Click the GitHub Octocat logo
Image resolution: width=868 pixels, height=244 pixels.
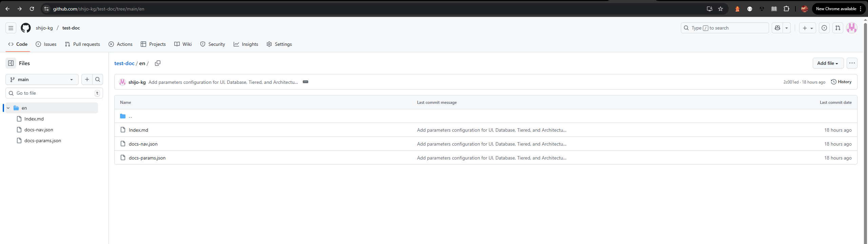tap(26, 28)
